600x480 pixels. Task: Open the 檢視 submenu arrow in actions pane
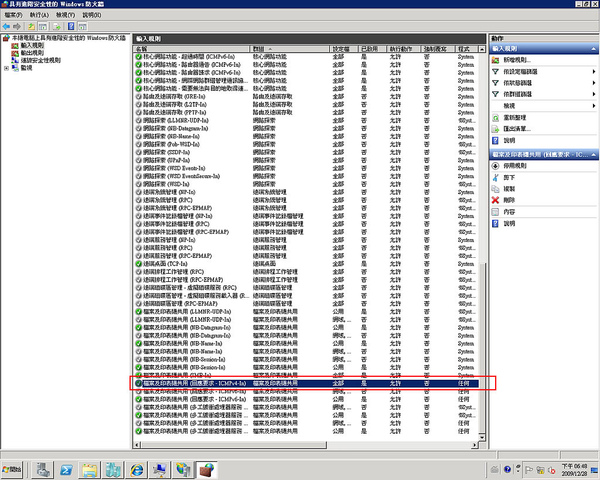tap(594, 106)
